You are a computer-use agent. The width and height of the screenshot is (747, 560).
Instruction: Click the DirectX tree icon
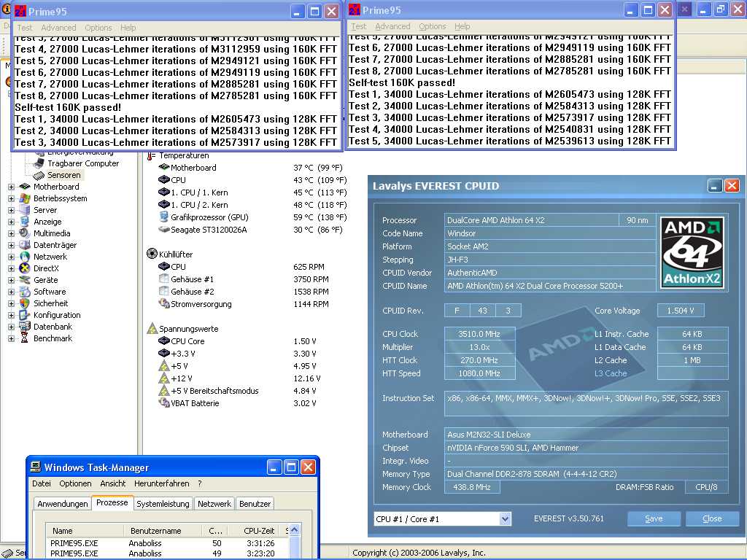(x=24, y=268)
